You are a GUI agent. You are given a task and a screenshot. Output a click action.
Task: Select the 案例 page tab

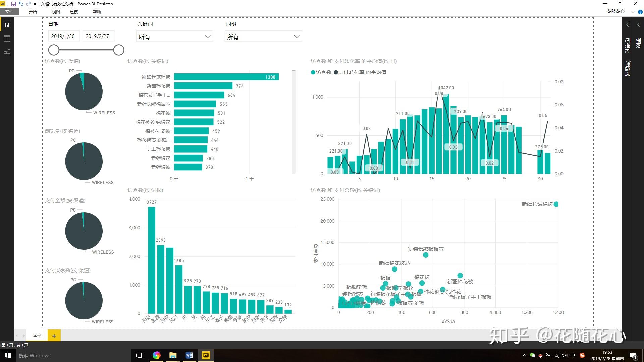tap(37, 336)
